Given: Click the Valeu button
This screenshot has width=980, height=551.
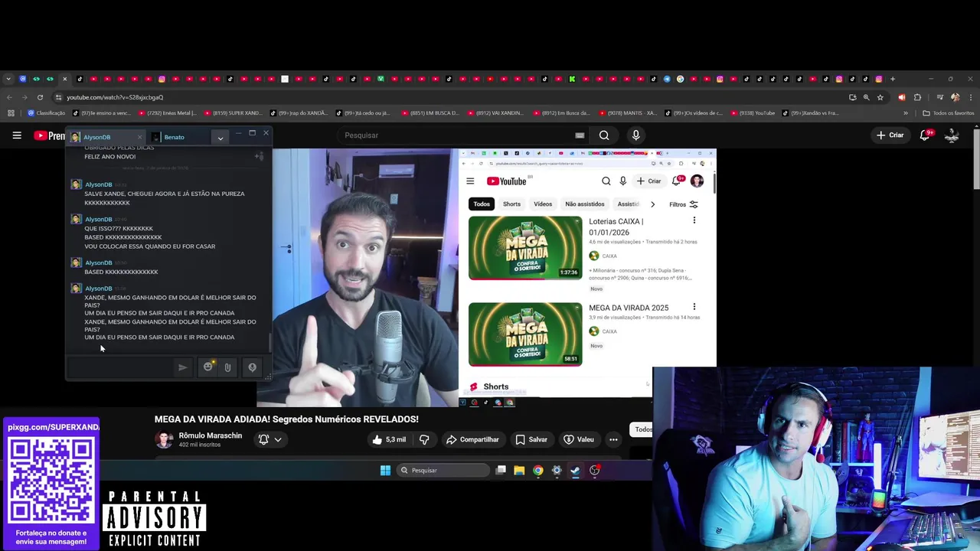Looking at the screenshot, I should pyautogui.click(x=579, y=439).
